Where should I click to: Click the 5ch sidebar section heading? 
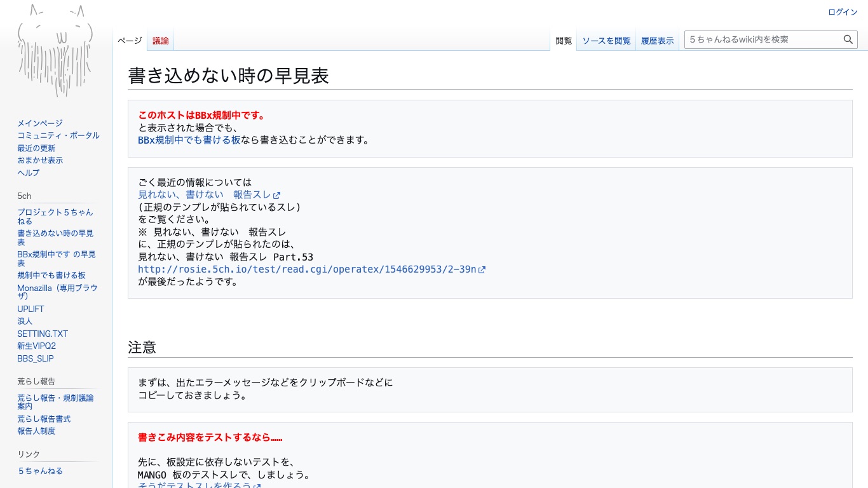click(24, 196)
